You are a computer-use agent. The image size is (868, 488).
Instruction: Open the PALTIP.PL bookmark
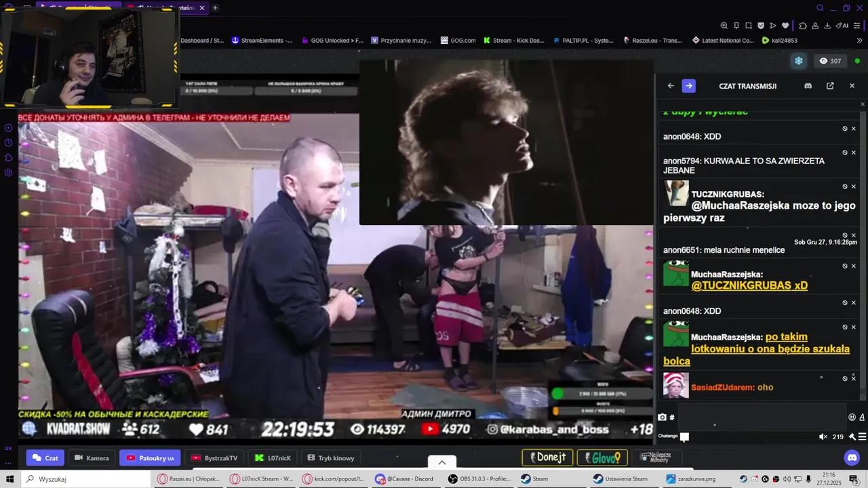coord(583,40)
